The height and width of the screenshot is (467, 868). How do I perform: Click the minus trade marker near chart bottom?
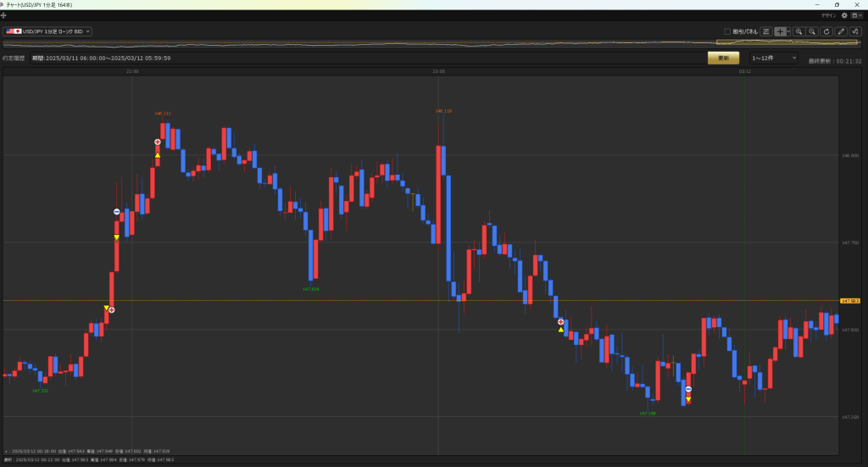688,390
